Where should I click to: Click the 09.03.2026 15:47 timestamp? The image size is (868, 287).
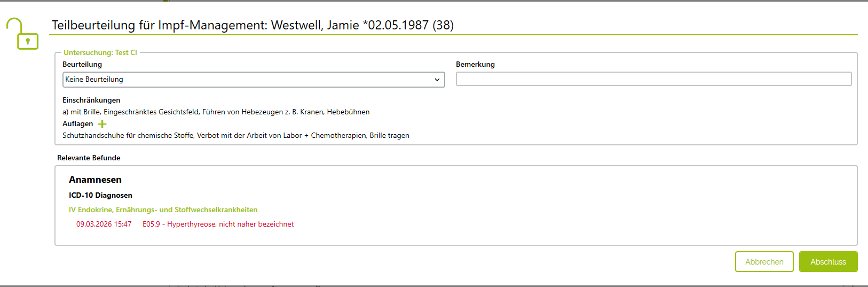(104, 224)
